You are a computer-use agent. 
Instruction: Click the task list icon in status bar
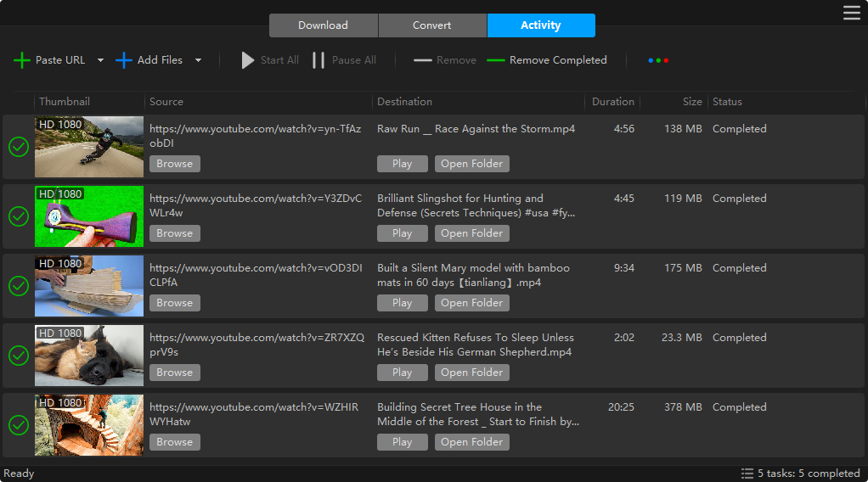(747, 474)
